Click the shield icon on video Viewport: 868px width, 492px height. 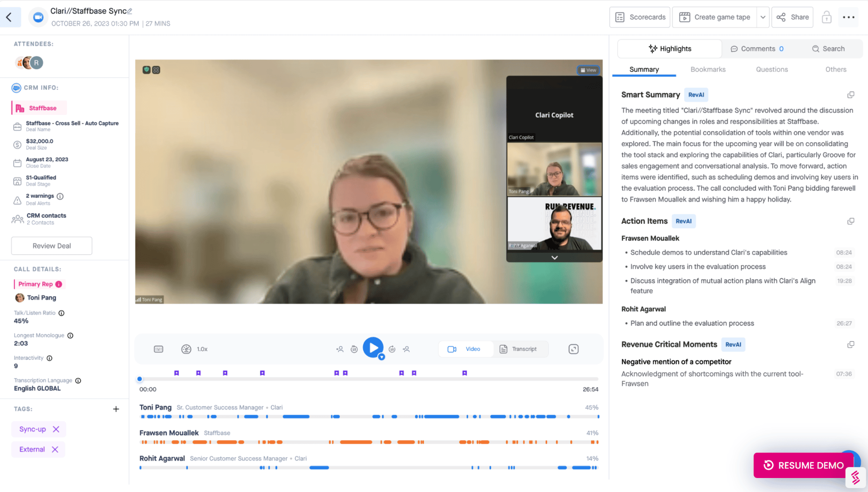(x=147, y=70)
